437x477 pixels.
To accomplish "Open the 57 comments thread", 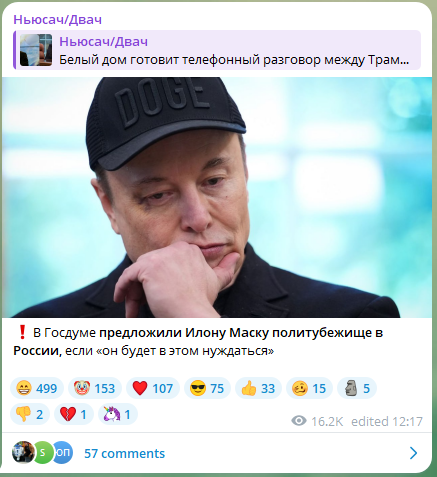I will [x=124, y=453].
